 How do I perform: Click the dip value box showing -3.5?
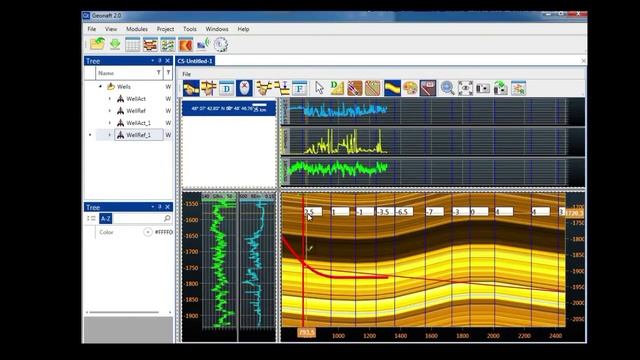(x=384, y=211)
